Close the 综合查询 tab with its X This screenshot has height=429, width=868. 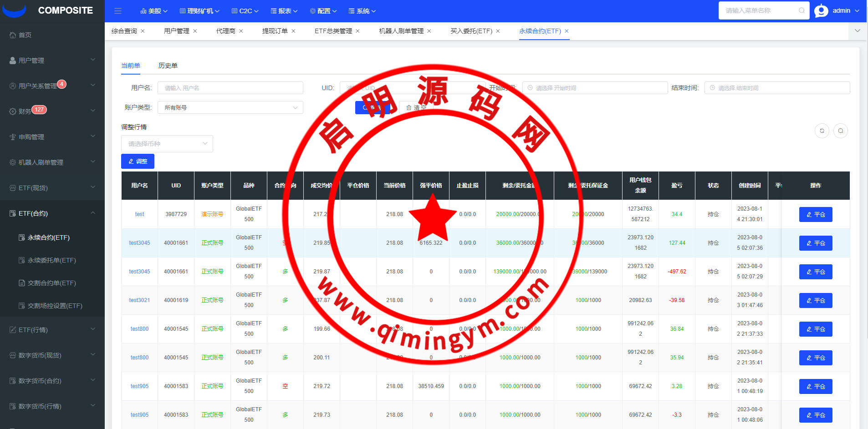[x=143, y=31]
